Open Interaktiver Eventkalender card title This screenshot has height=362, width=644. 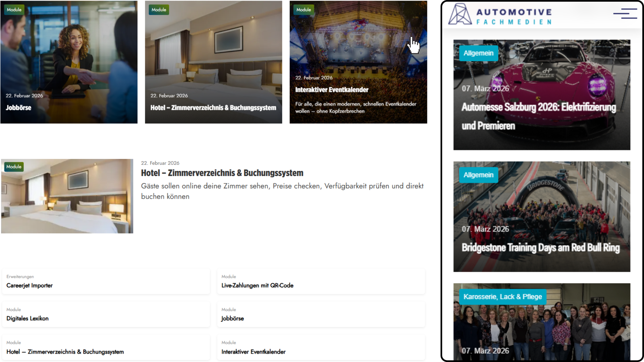(x=332, y=90)
